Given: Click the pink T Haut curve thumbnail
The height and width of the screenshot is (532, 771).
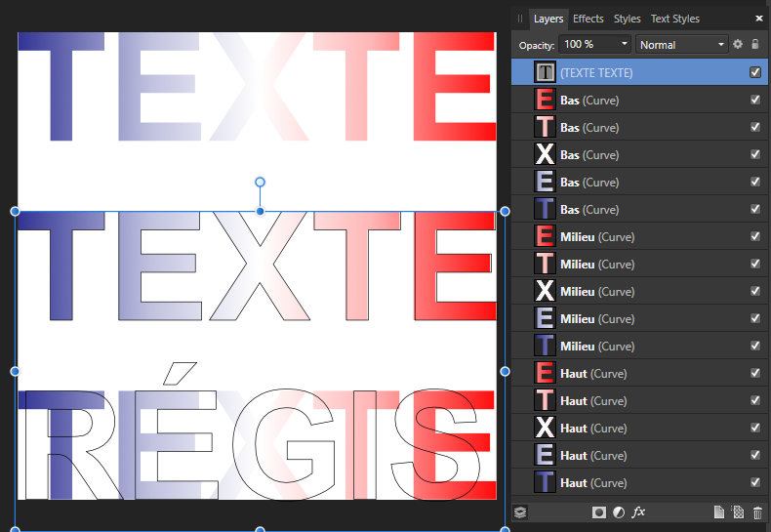Looking at the screenshot, I should (545, 400).
